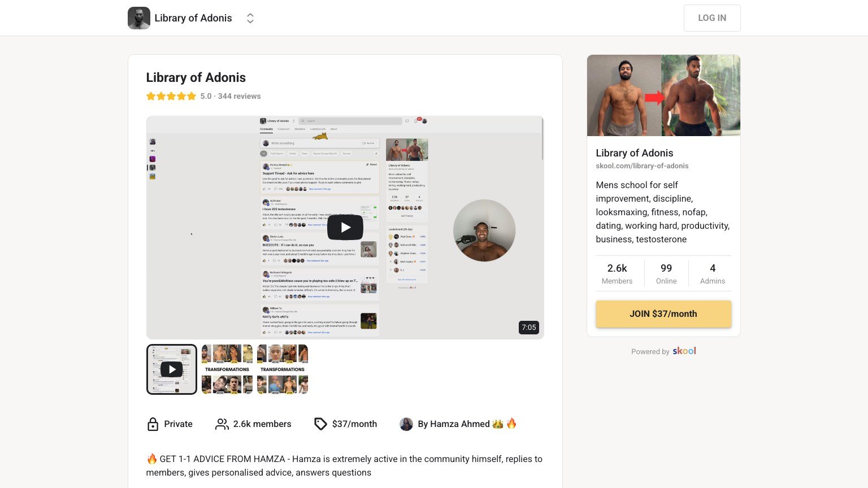Click the members people icon
The image size is (868, 488).
(222, 424)
